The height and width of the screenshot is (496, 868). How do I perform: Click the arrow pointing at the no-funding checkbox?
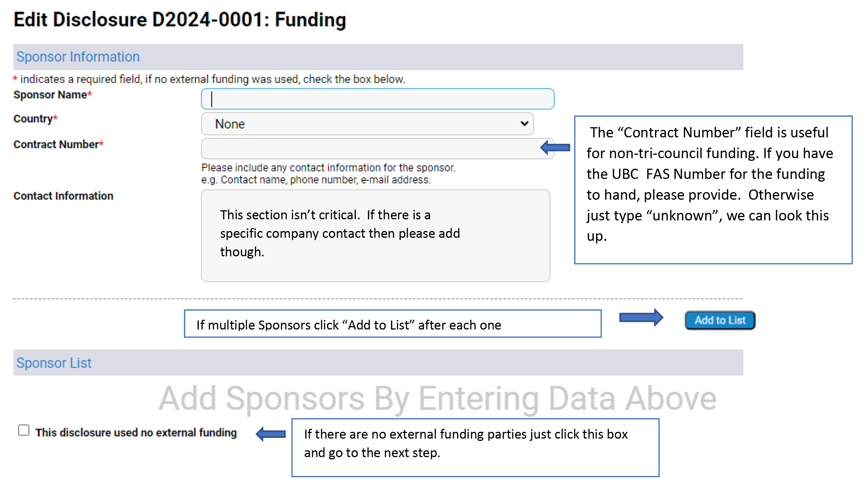(270, 433)
